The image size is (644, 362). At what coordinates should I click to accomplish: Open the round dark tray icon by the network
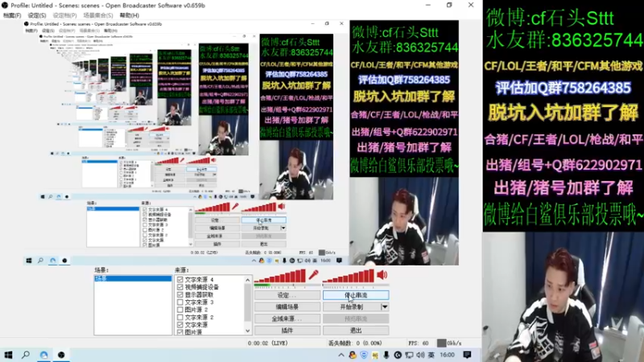click(398, 355)
